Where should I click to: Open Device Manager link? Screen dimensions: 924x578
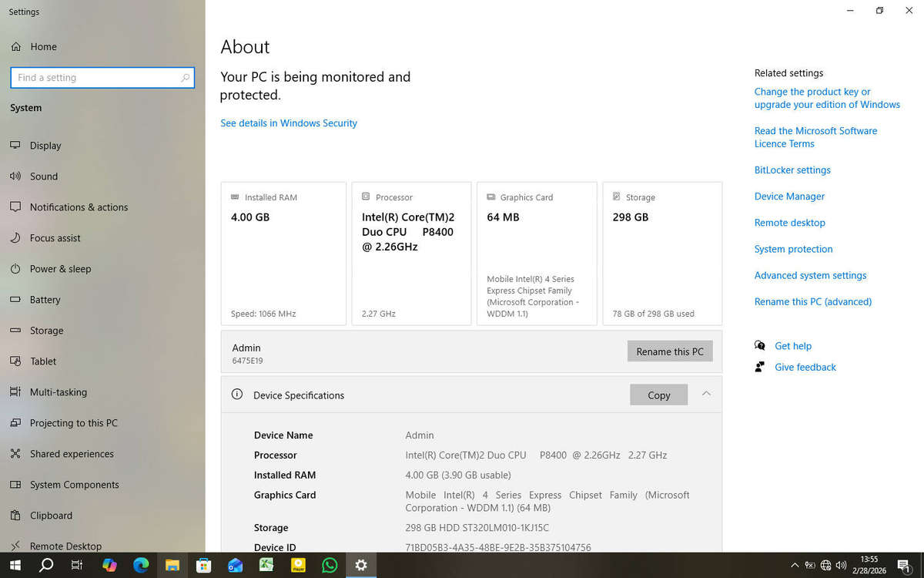[789, 197]
